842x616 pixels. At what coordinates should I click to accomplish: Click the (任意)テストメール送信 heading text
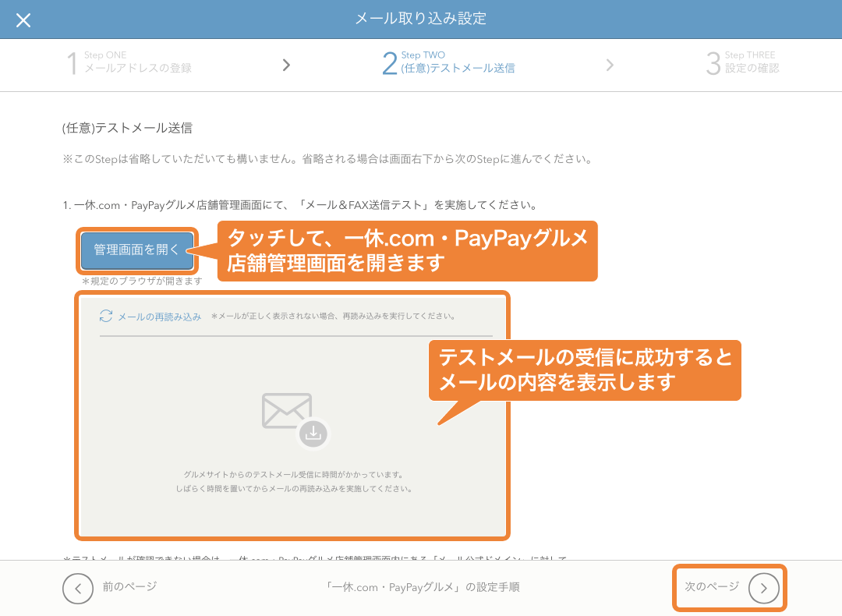pyautogui.click(x=127, y=128)
